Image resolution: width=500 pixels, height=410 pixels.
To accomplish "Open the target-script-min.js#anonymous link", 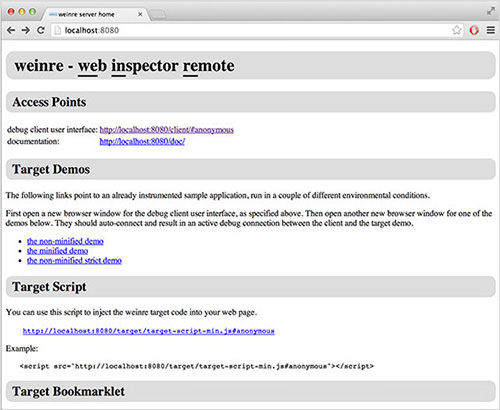I will (x=149, y=331).
